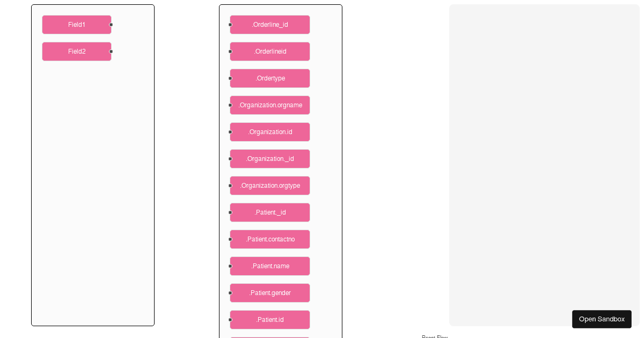Click the input handle of .Organization.orgtype
The height and width of the screenshot is (338, 644).
click(230, 186)
